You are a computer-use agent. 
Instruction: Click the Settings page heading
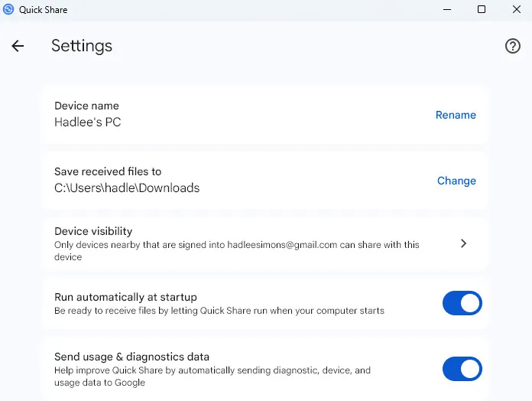tap(82, 46)
